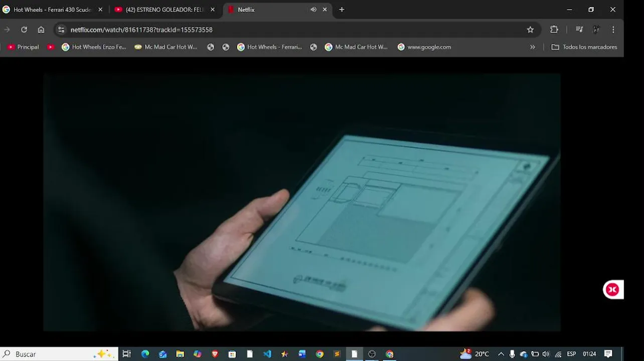Open Todos los marcadores folder
Viewport: 644px width, 361px height.
coord(584,47)
